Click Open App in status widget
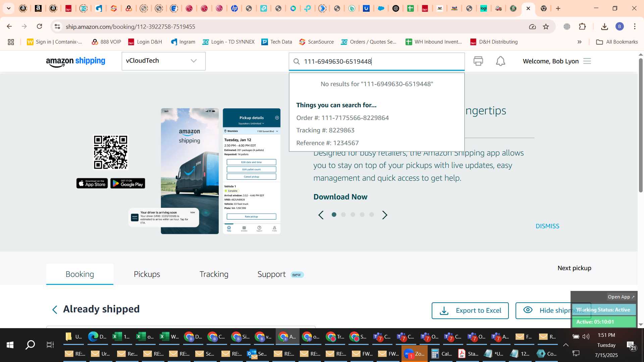 tap(621, 297)
